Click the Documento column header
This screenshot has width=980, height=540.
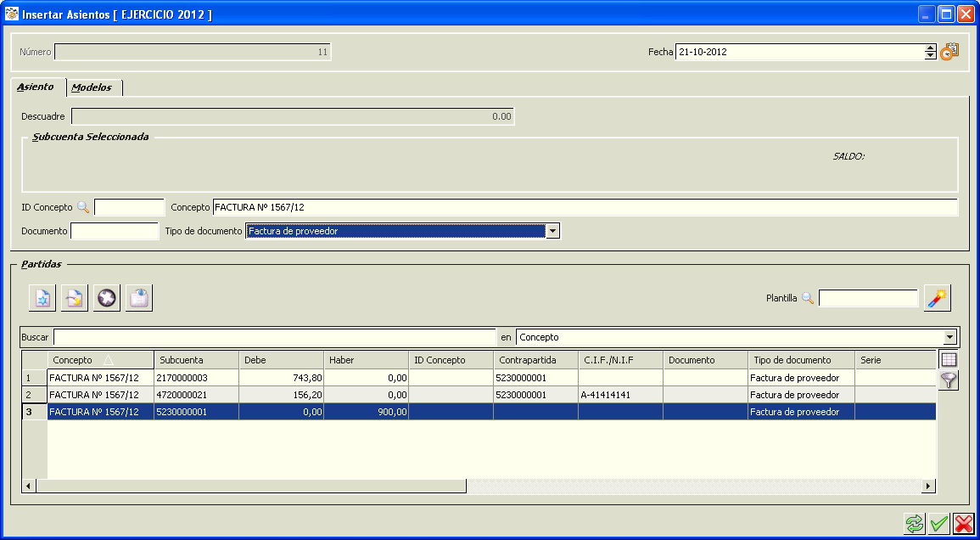click(x=706, y=360)
